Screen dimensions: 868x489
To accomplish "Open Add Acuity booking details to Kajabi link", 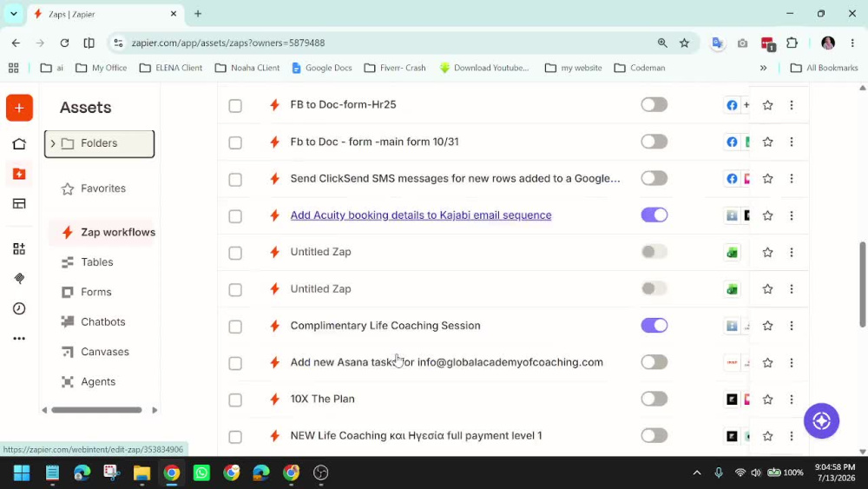I will tap(421, 215).
